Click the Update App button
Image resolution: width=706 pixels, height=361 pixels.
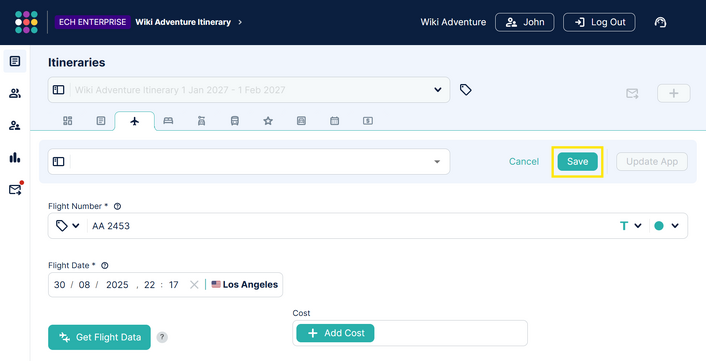coord(652,162)
